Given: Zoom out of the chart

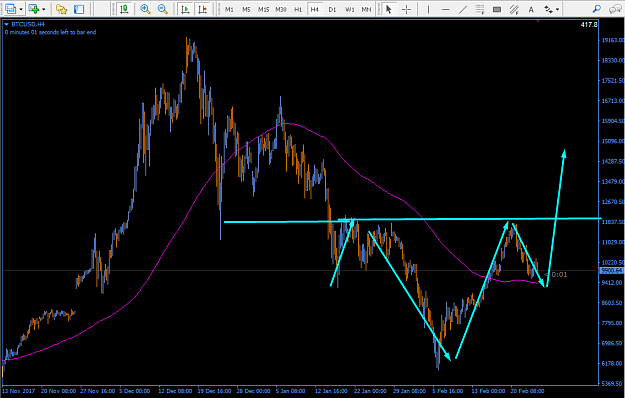Looking at the screenshot, I should pyautogui.click(x=163, y=9).
